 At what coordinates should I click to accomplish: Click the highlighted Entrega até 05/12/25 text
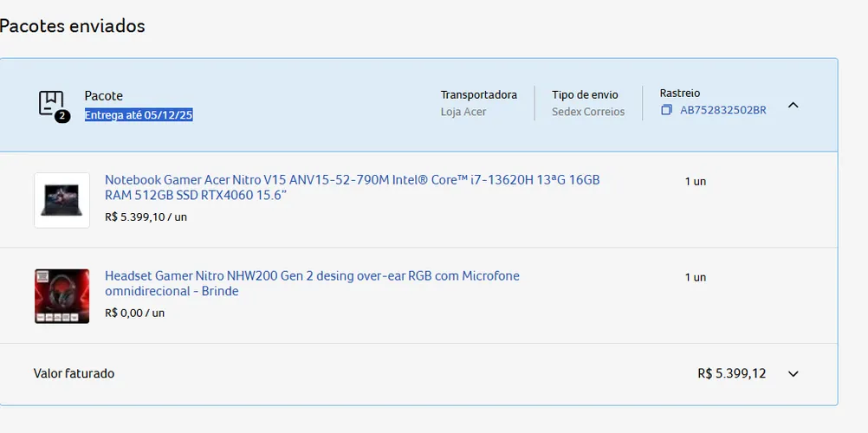pyautogui.click(x=139, y=115)
